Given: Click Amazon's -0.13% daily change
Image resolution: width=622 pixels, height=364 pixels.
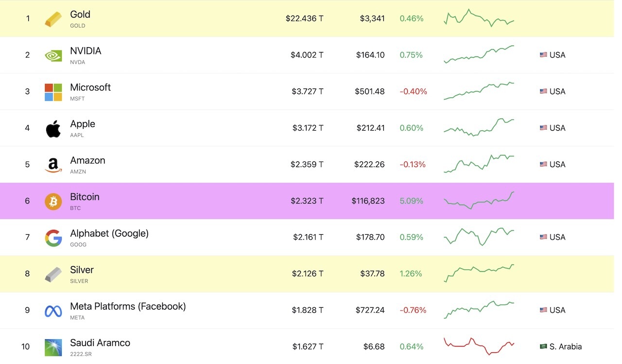Looking at the screenshot, I should [413, 164].
